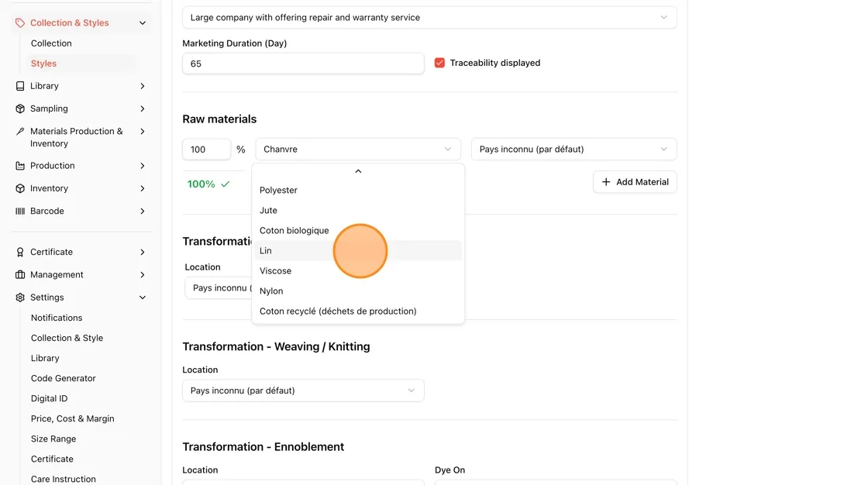Click the plus icon in Add Material

(605, 181)
